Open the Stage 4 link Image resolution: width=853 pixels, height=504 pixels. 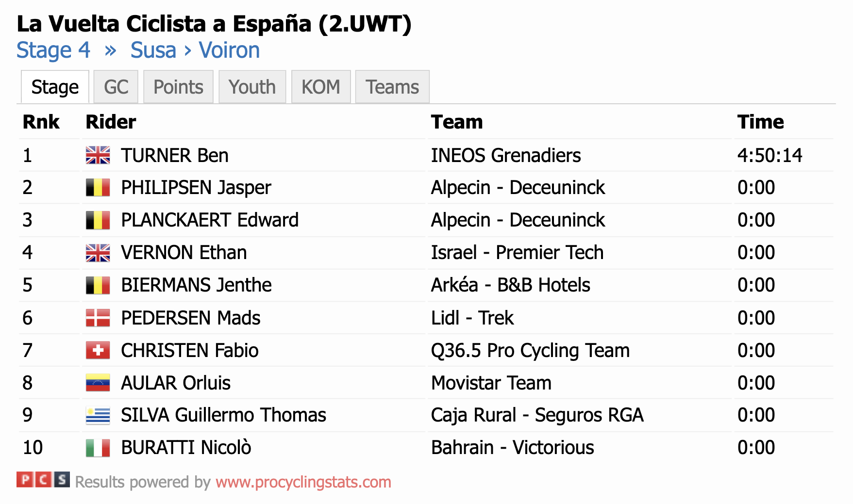(x=53, y=50)
